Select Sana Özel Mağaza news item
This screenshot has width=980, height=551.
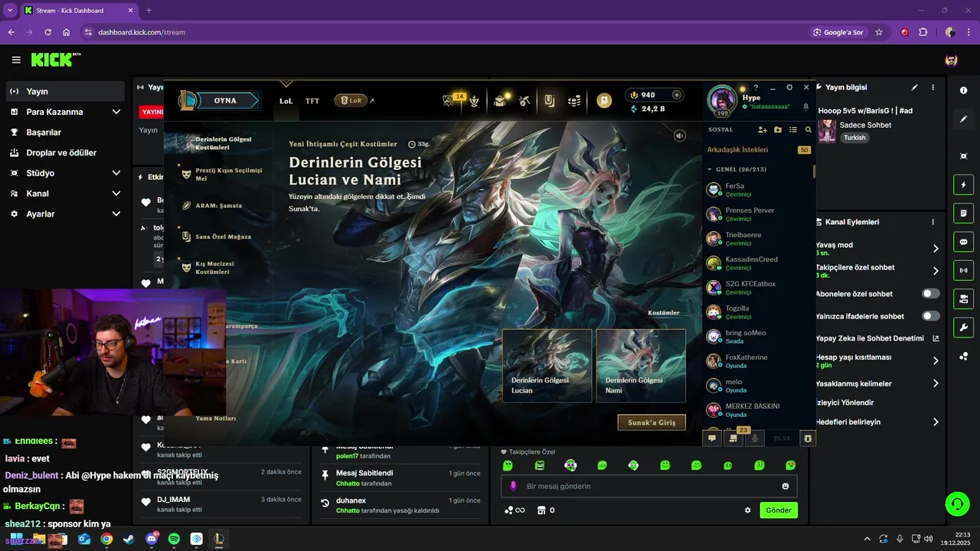223,236
